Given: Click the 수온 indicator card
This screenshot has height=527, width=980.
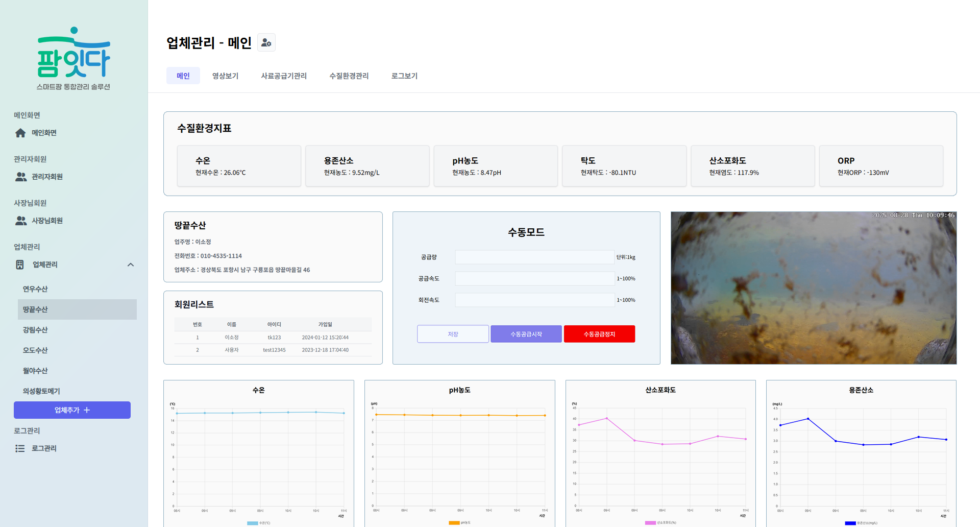Looking at the screenshot, I should pyautogui.click(x=239, y=166).
